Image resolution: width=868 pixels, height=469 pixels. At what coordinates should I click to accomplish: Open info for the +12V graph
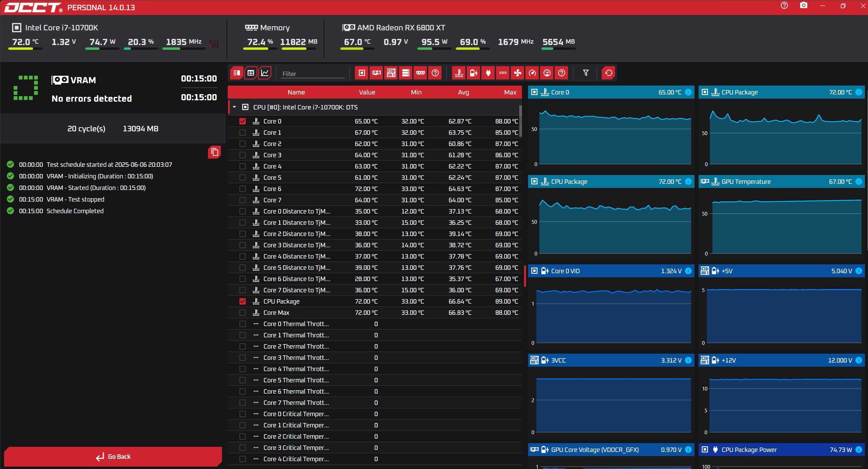click(859, 360)
